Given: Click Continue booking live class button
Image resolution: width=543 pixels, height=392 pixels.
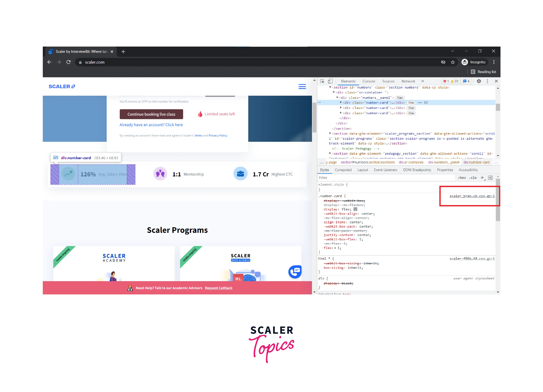Looking at the screenshot, I should coord(151,114).
